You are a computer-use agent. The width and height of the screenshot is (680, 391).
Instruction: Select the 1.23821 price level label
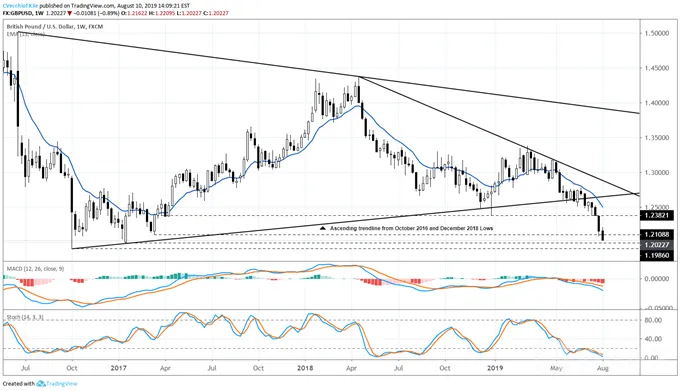[657, 215]
